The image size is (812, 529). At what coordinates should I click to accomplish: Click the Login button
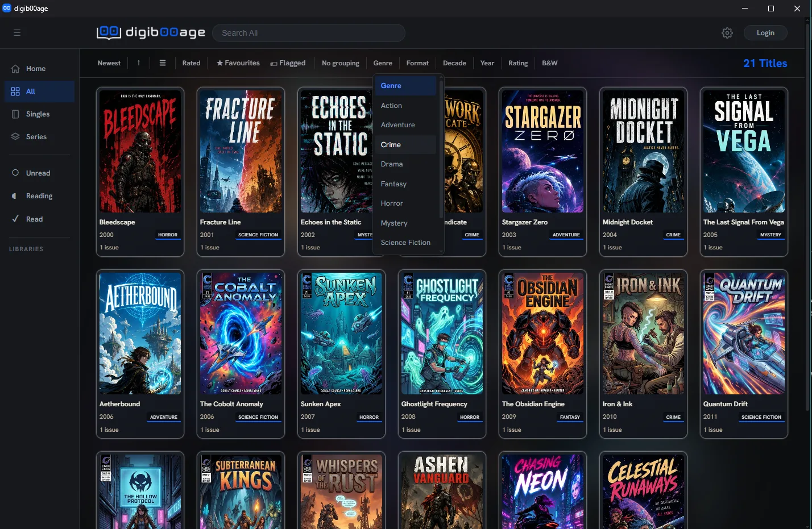[765, 33]
